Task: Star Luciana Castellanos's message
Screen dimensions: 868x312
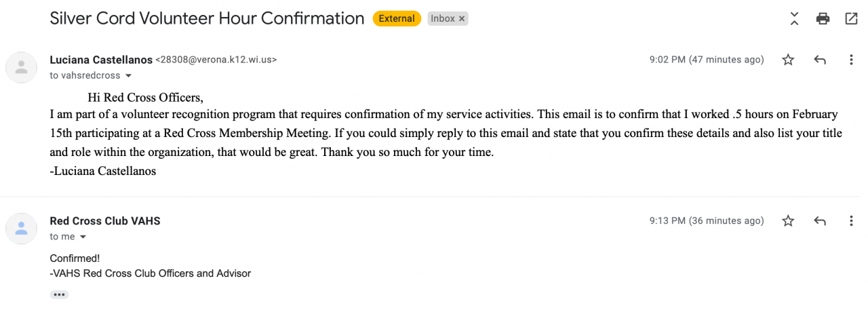Action: [x=788, y=60]
